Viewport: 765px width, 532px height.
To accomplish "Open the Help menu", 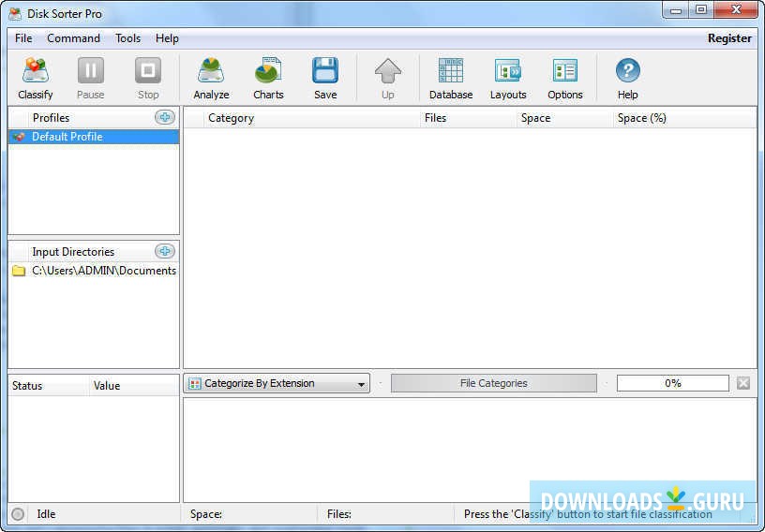I will point(167,38).
